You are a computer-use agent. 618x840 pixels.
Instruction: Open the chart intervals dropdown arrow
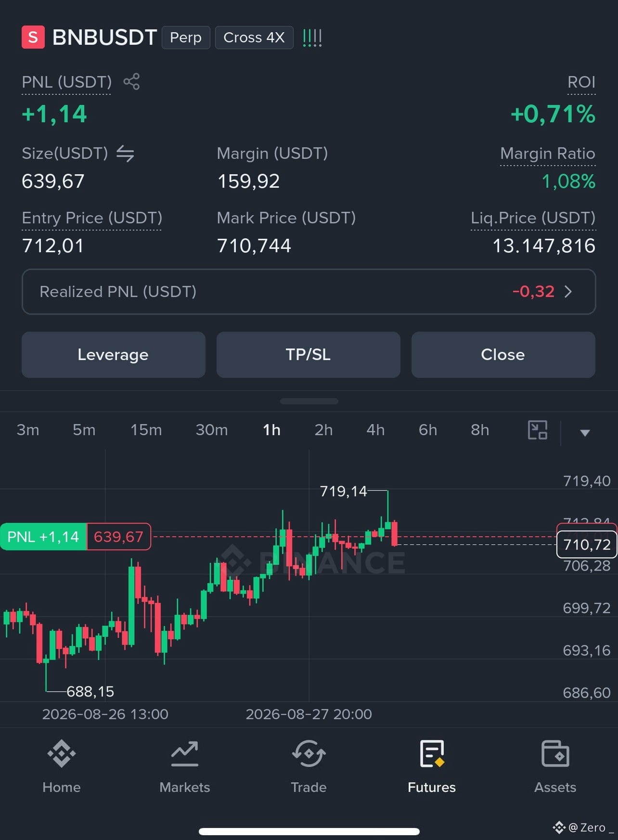pyautogui.click(x=585, y=432)
